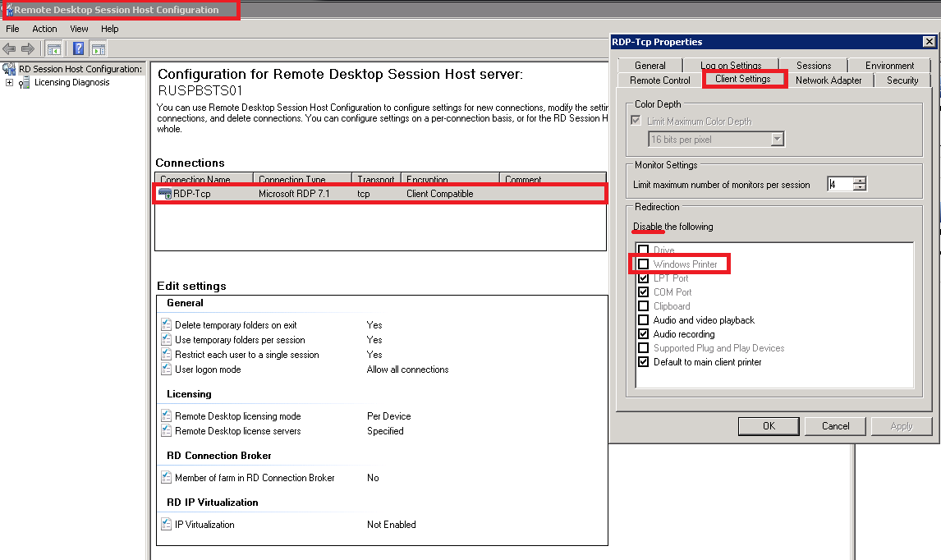Click the Forward arrow toolbar icon
This screenshot has height=560, width=941.
(x=28, y=48)
